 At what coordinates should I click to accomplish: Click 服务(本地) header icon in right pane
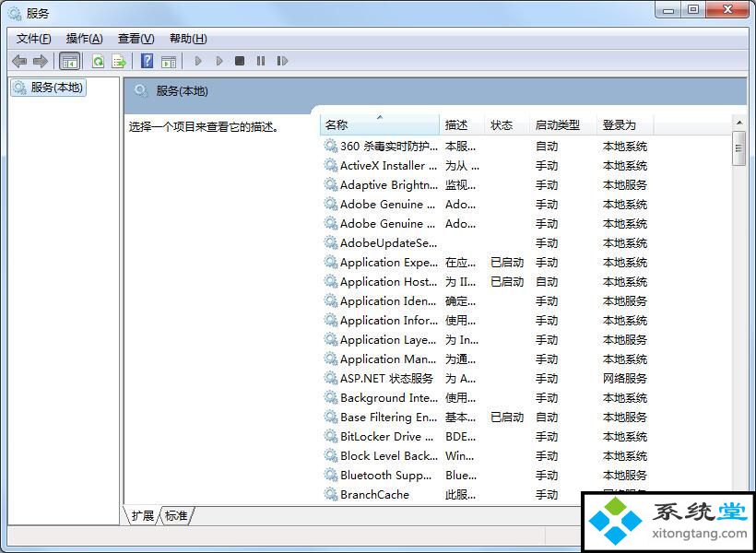point(141,90)
